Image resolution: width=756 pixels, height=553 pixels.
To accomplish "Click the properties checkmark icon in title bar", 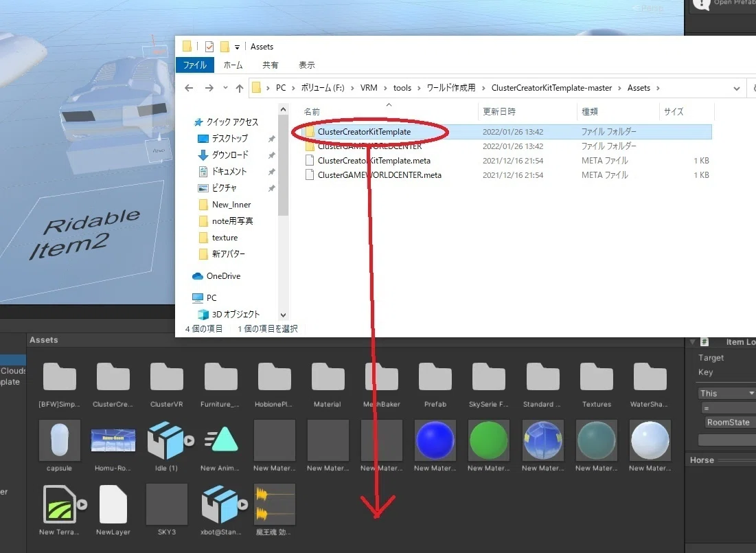I will tap(209, 47).
